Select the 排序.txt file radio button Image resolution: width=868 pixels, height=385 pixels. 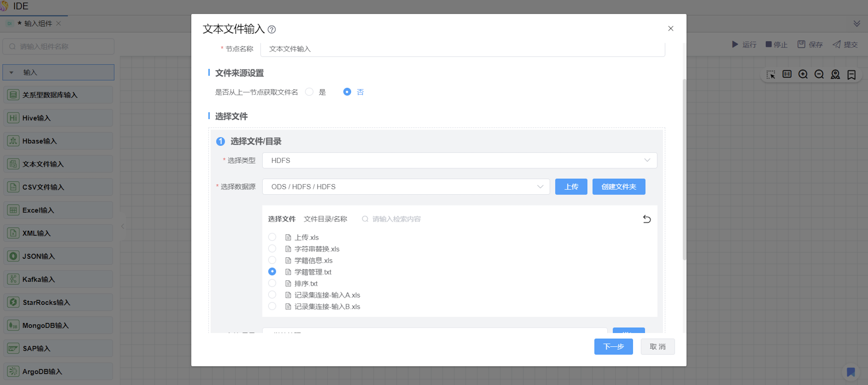[272, 283]
